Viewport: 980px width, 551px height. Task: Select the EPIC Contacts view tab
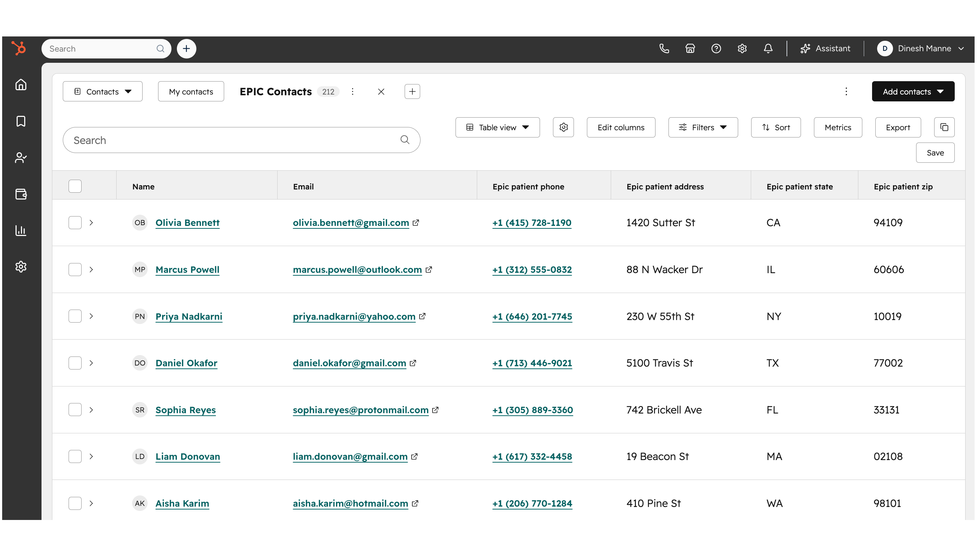coord(276,92)
